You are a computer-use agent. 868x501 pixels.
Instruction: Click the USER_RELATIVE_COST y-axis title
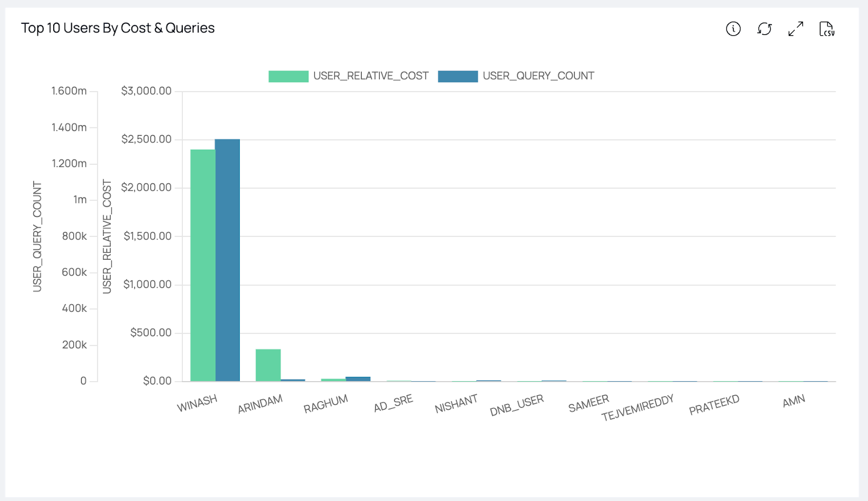pos(107,236)
